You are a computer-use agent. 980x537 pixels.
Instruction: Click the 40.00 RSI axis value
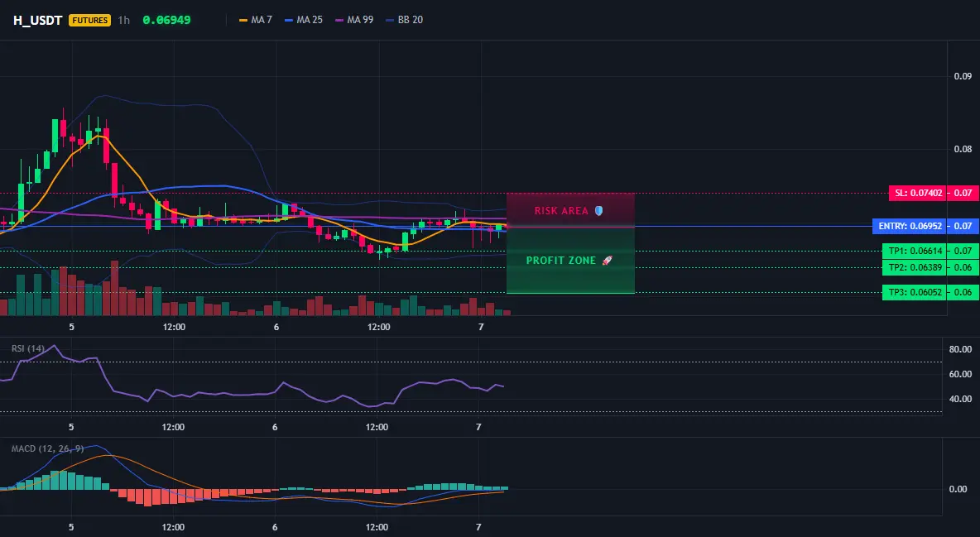click(961, 399)
